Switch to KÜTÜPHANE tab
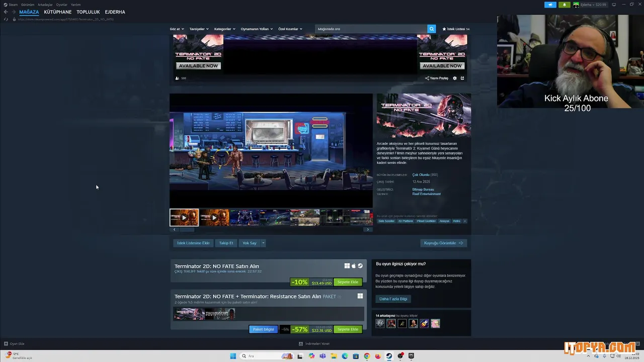644x362 pixels. 57,12
